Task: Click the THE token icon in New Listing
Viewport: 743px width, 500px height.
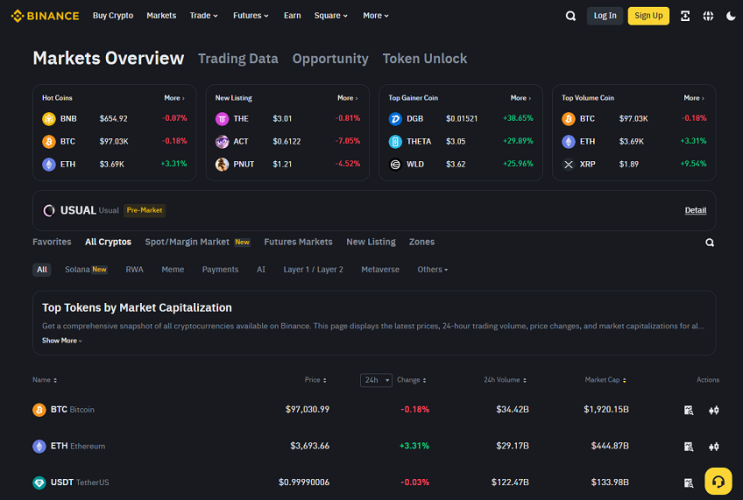Action: (x=222, y=118)
